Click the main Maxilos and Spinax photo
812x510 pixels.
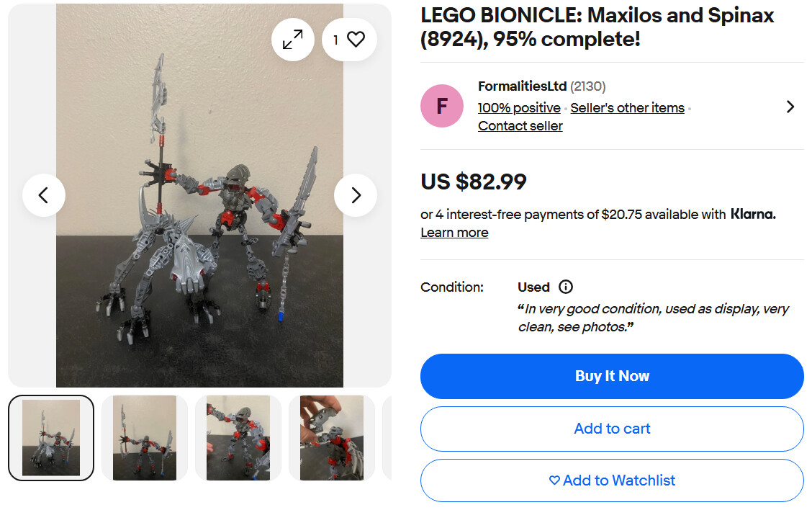point(199,216)
